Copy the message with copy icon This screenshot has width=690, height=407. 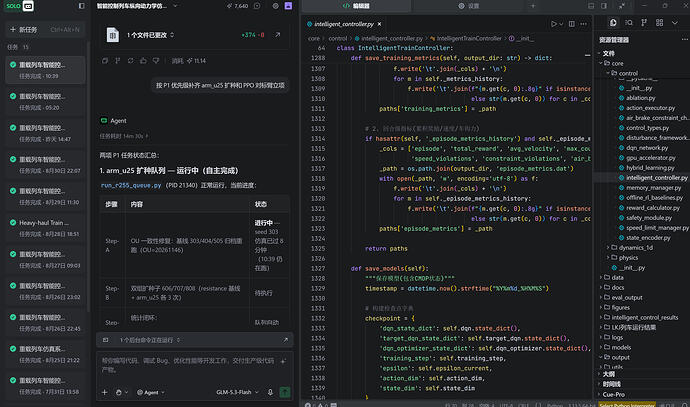(105, 61)
